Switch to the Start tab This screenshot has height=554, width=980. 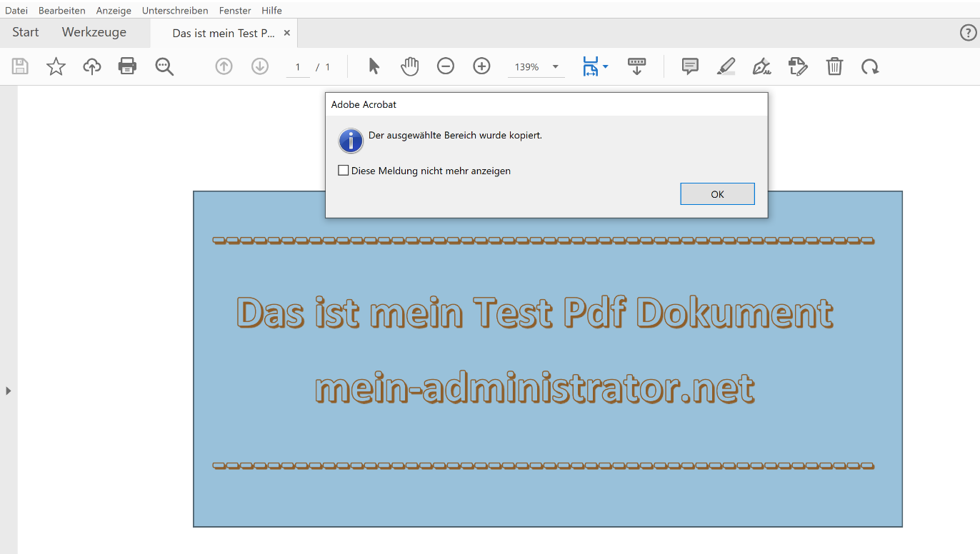26,32
